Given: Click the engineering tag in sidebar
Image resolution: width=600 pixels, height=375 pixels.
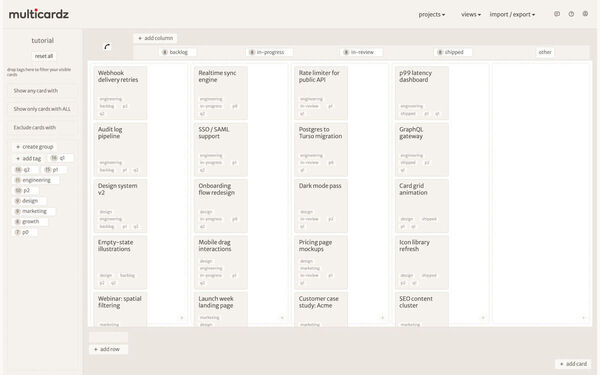Looking at the screenshot, I should click(36, 180).
